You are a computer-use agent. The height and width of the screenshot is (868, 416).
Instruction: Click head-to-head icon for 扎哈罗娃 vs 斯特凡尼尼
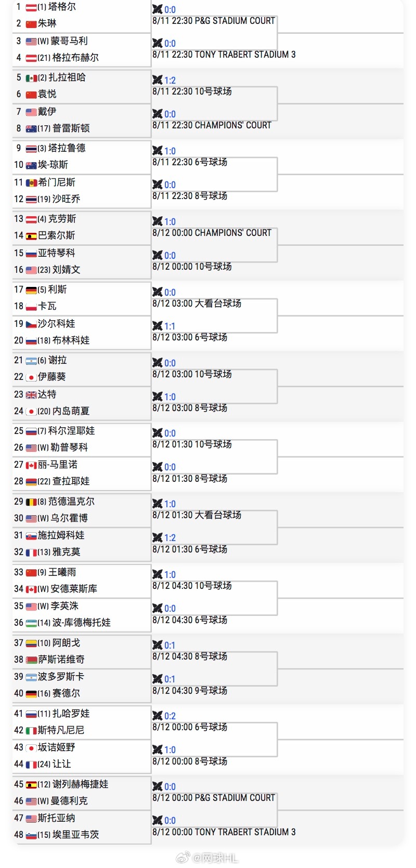click(x=158, y=716)
